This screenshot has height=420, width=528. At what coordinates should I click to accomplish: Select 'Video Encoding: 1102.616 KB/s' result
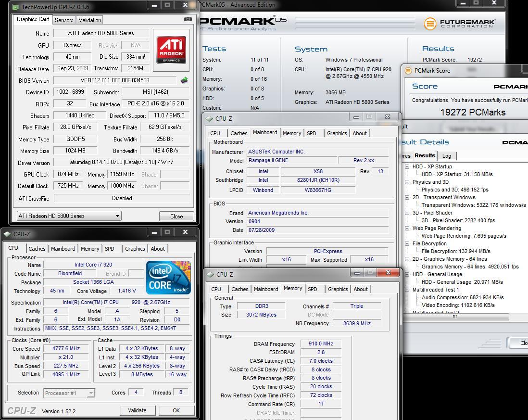(x=458, y=305)
